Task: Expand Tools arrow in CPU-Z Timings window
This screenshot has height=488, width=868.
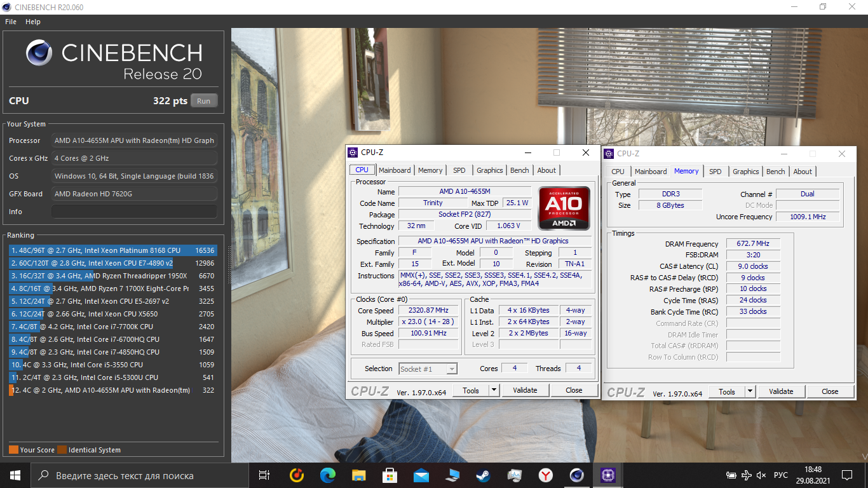Action: [750, 392]
